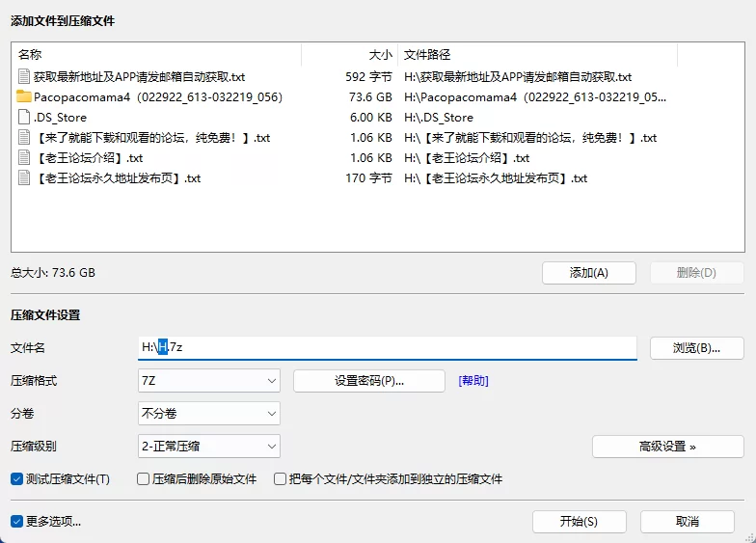Open 设置密码(P)... dialog
Screen dimensions: 756x543
tap(369, 381)
